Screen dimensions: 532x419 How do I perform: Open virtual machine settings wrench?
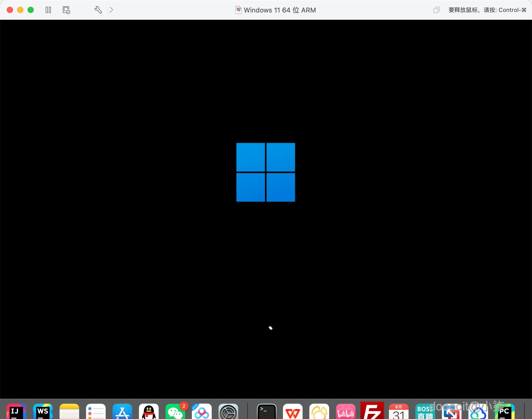(x=98, y=10)
